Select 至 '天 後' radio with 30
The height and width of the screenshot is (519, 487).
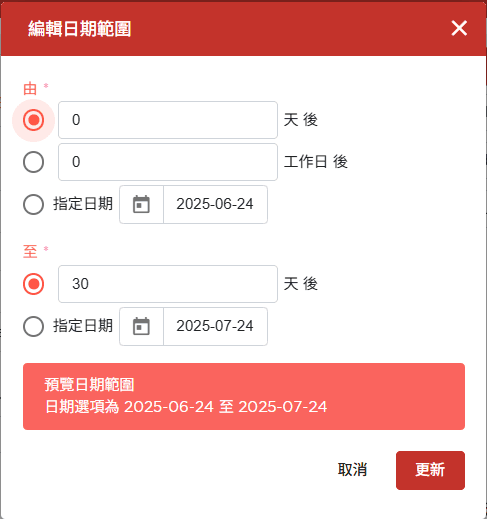click(x=33, y=284)
